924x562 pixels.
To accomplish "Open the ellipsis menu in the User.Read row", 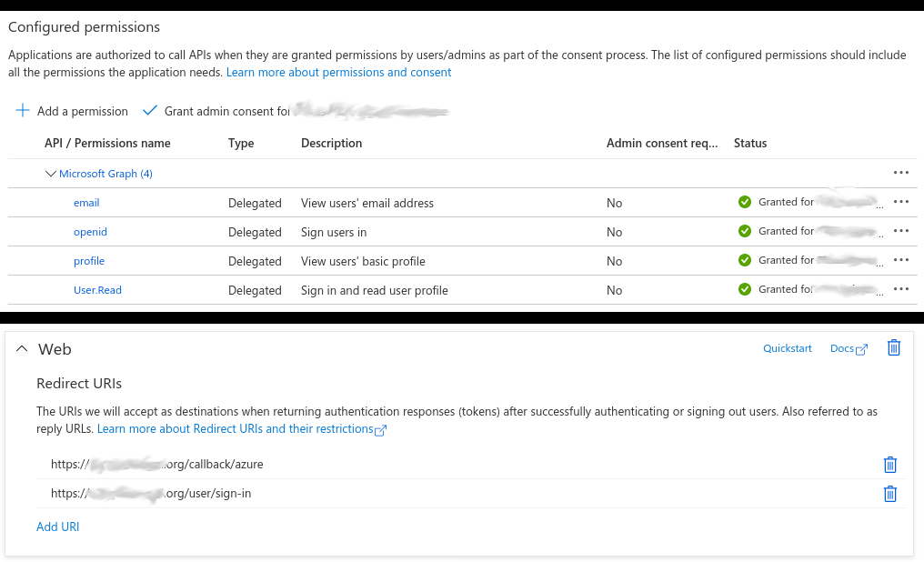I will click(900, 289).
